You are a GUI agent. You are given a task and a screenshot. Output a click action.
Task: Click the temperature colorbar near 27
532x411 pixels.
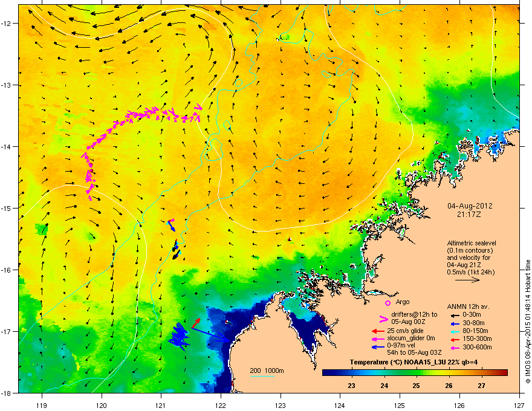coord(481,372)
